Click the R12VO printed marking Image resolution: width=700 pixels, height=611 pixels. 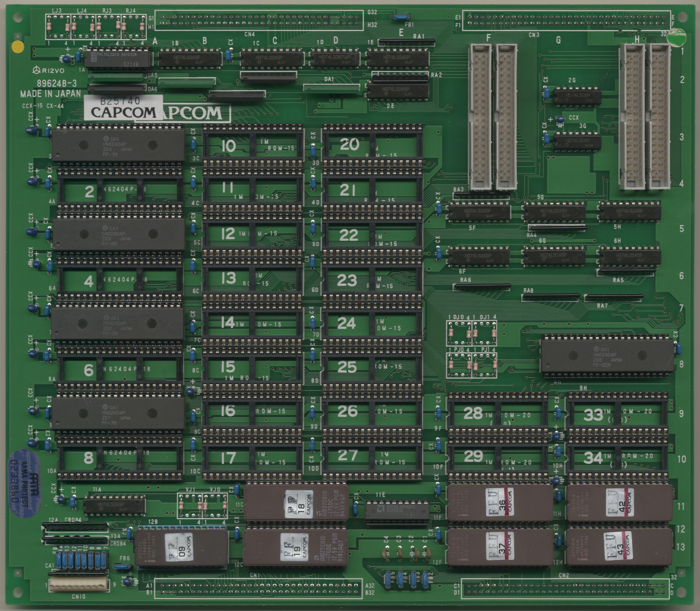coord(48,71)
